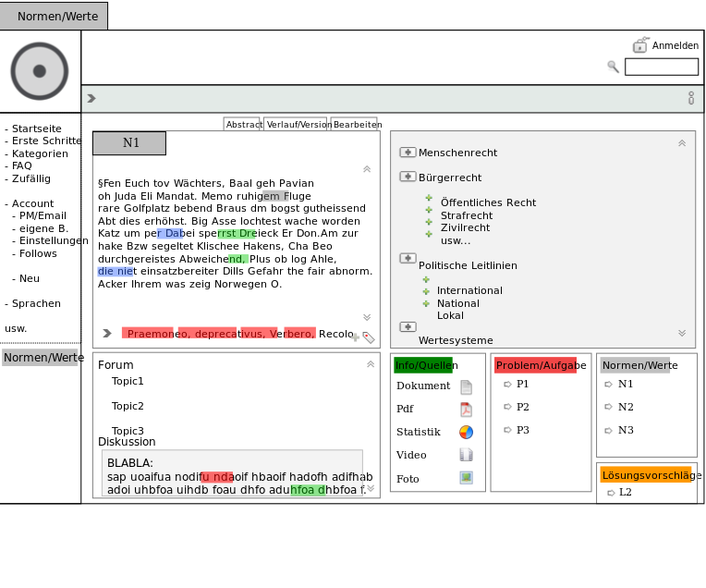Click the Dokument page icon
706x588 pixels.
(466, 386)
